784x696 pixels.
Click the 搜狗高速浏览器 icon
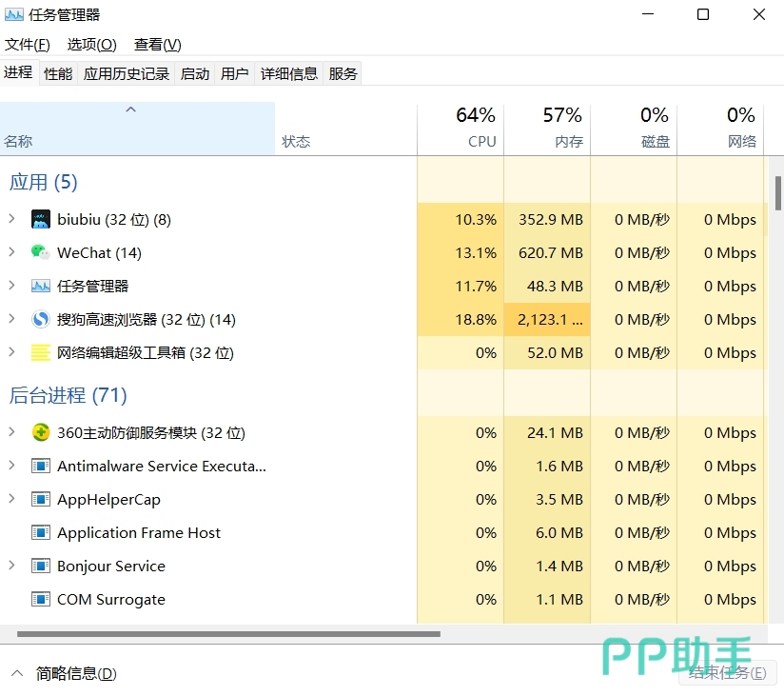click(40, 320)
